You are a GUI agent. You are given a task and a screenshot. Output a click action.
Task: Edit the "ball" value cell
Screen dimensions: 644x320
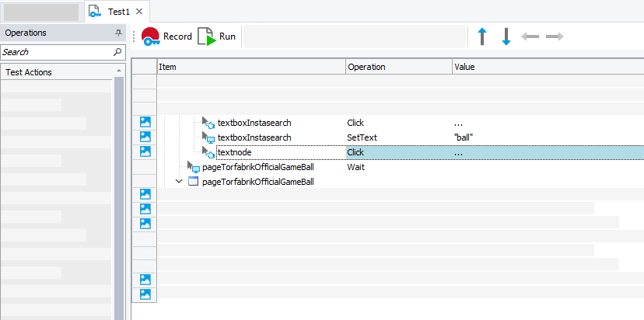(x=544, y=137)
